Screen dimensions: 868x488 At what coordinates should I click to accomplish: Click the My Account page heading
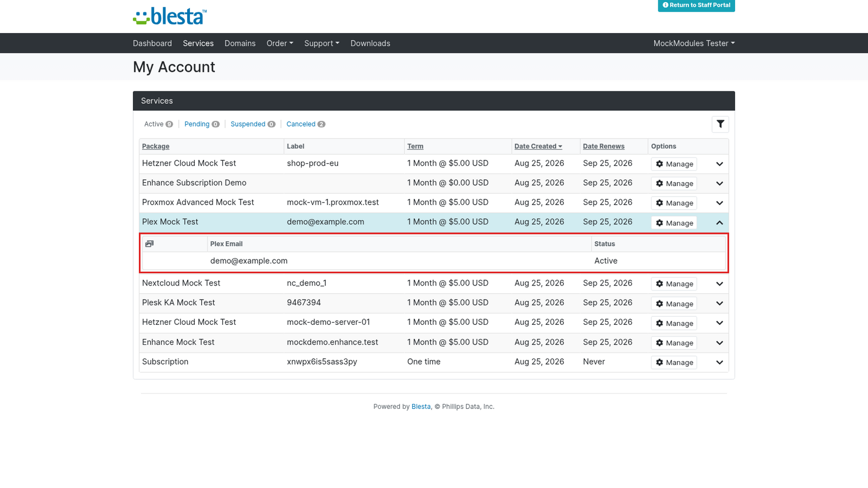tap(174, 67)
